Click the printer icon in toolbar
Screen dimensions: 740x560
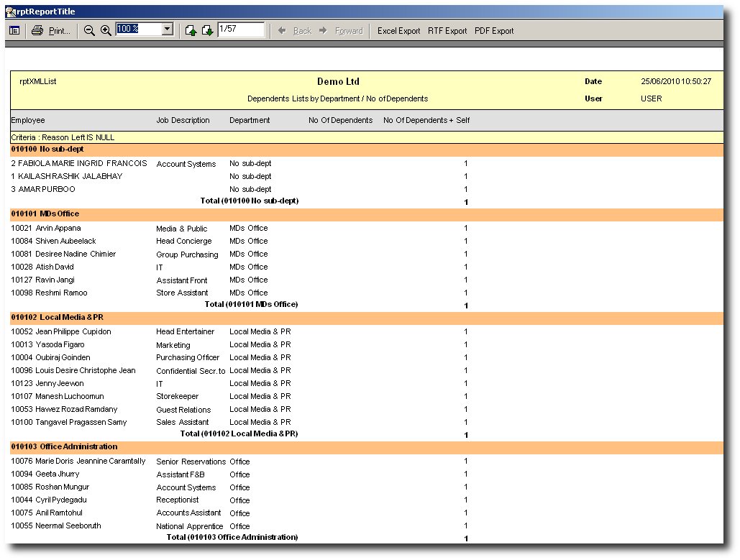[x=37, y=30]
